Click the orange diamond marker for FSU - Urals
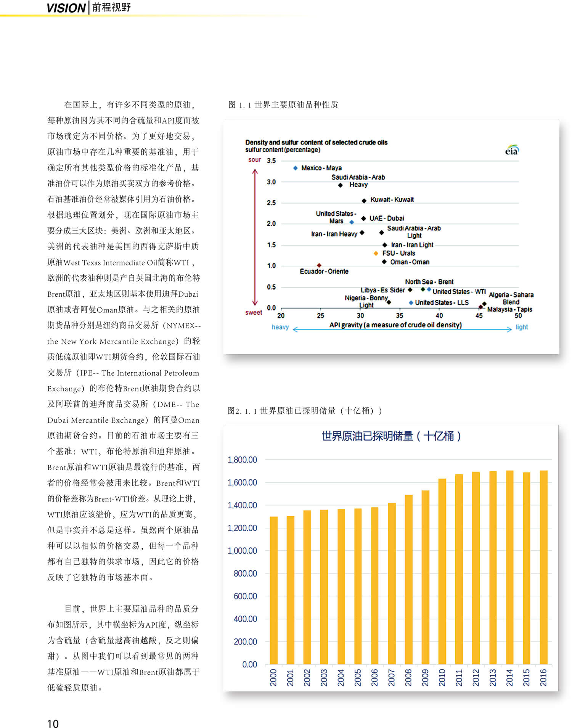The height and width of the screenshot is (728, 572). [376, 253]
